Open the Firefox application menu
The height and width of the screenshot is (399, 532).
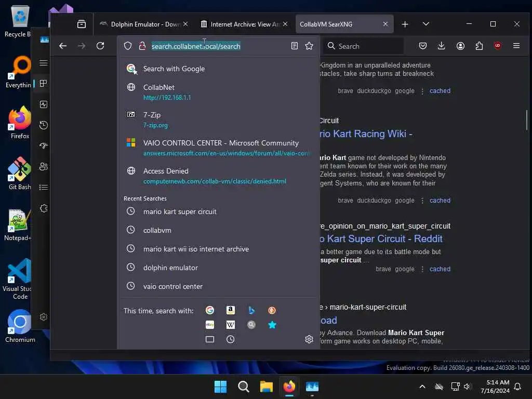(516, 46)
